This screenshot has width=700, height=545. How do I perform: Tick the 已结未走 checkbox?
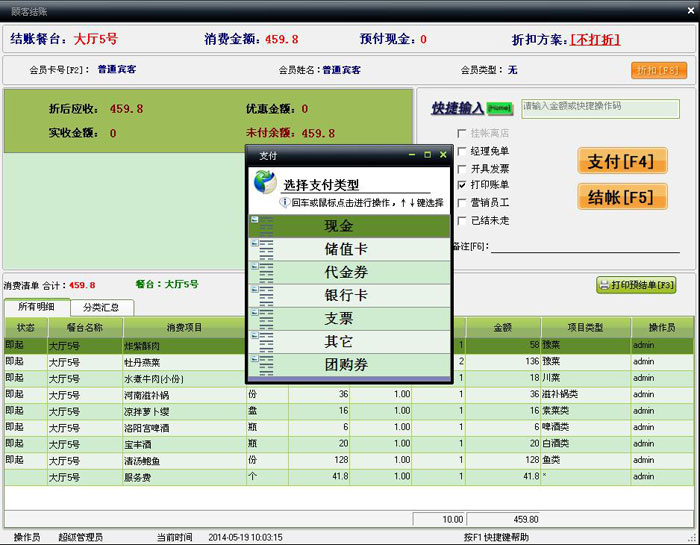pyautogui.click(x=462, y=220)
